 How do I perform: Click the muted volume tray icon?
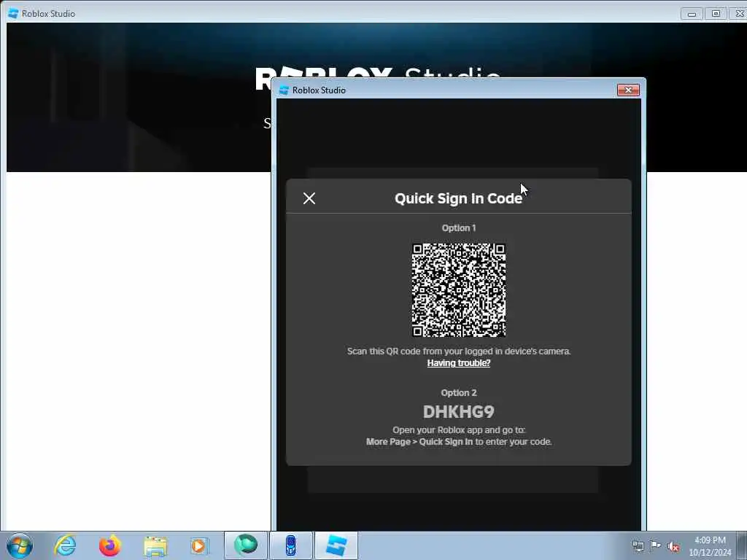(673, 546)
